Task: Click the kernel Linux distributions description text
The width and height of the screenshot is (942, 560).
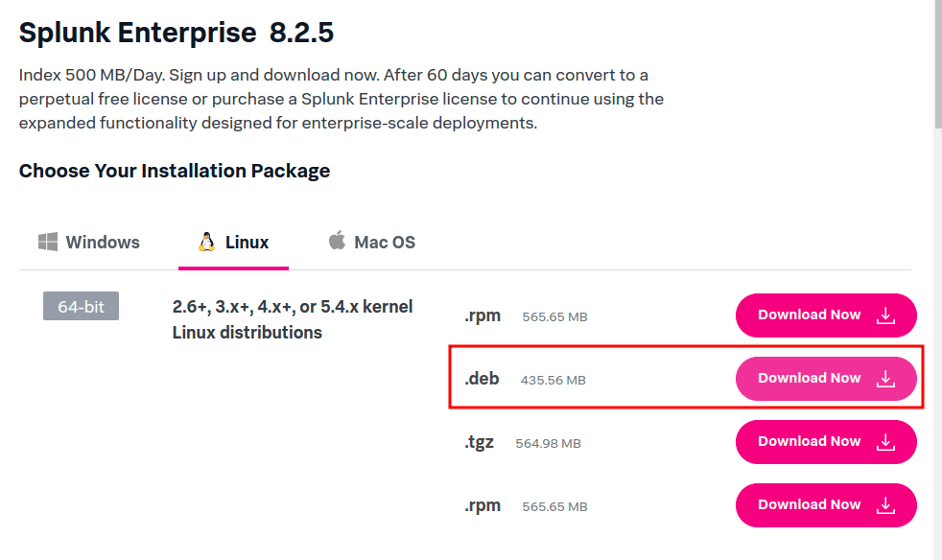Action: coord(293,319)
